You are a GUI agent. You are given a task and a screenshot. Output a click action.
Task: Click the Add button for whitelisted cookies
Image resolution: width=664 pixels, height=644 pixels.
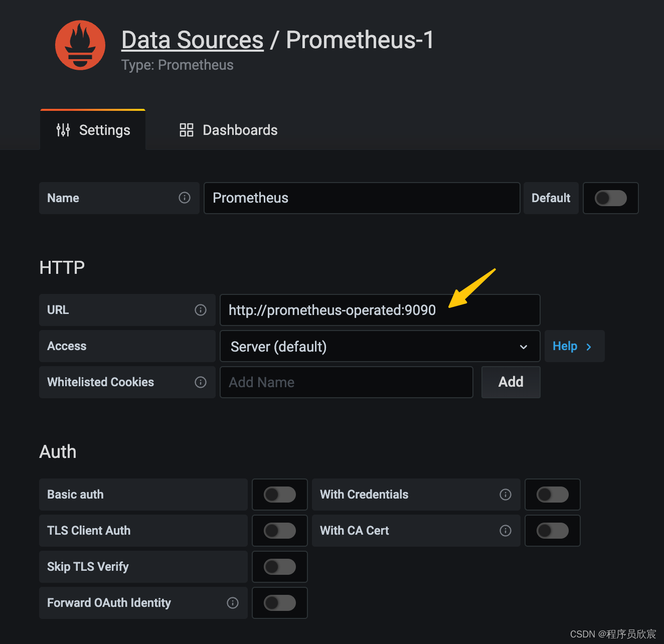click(x=511, y=382)
